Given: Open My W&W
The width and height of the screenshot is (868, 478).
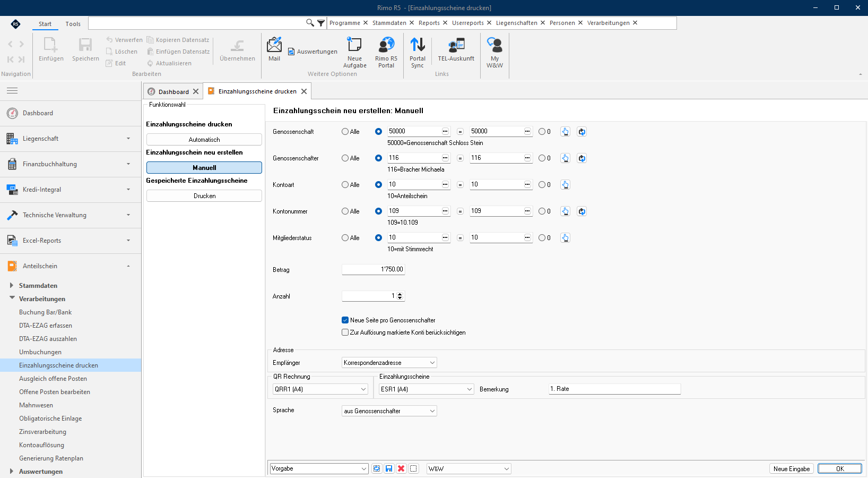Looking at the screenshot, I should coord(494,53).
